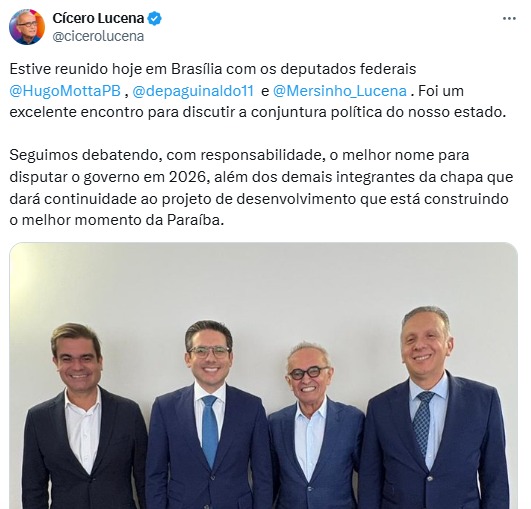
Task: Open Cícero Lucena's round profile avatar
Action: (x=27, y=27)
